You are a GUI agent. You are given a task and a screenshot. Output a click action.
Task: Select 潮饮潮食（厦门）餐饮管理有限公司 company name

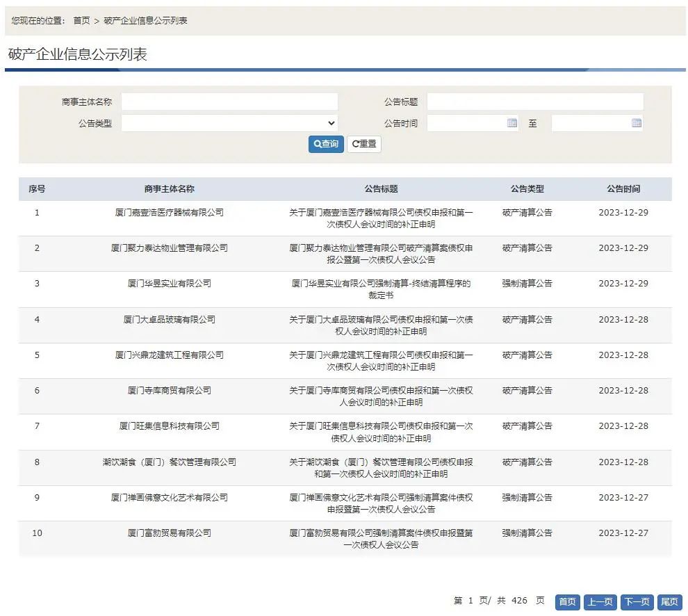[170, 462]
